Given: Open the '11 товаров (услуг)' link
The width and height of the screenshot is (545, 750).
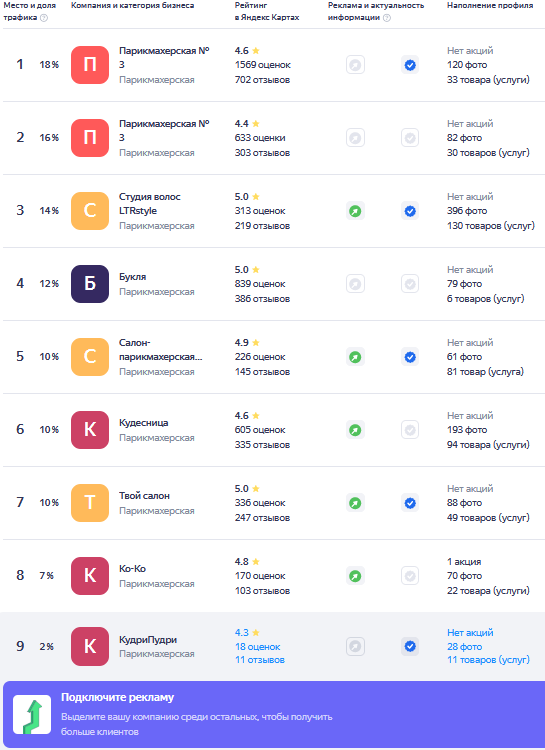Looking at the screenshot, I should pos(488,660).
